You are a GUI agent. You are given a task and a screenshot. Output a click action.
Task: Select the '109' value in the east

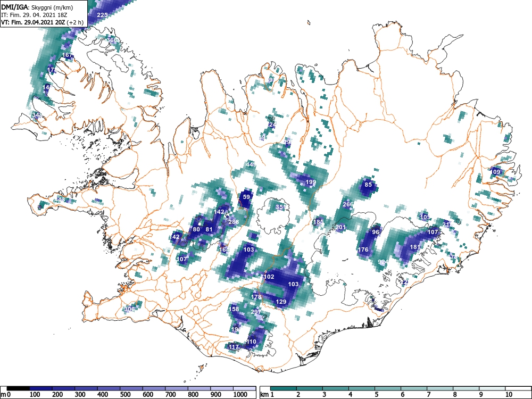pyautogui.click(x=496, y=172)
